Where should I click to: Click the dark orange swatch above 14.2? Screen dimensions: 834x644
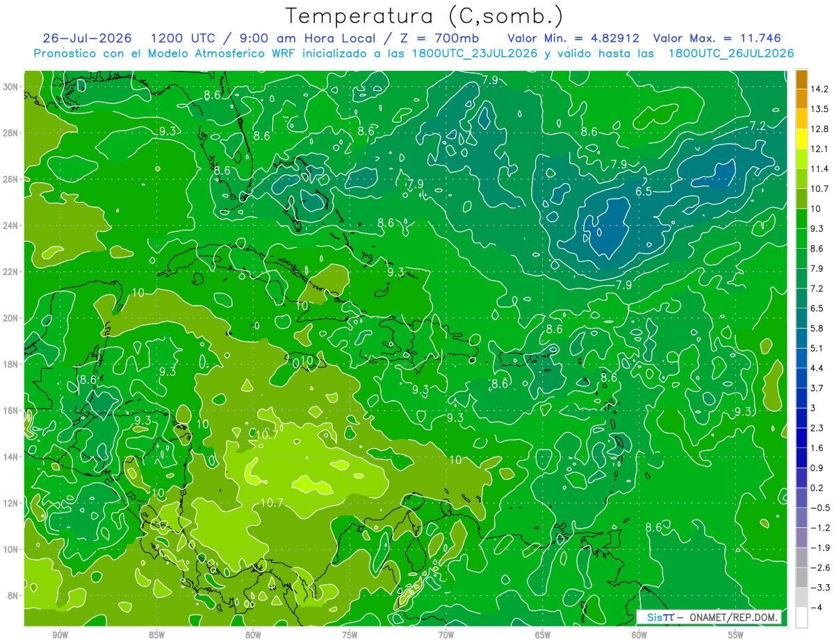[802, 79]
